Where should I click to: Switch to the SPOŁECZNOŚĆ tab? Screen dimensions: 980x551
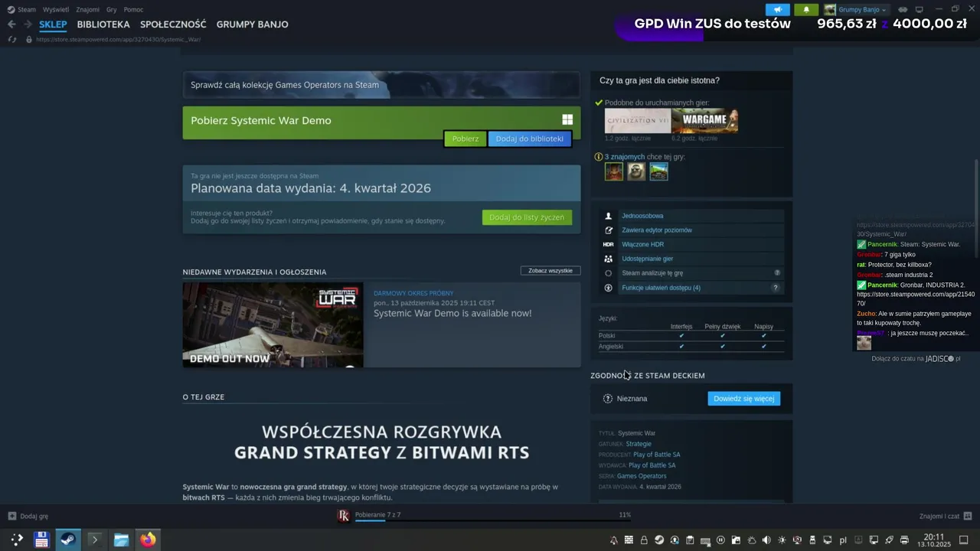173,24
